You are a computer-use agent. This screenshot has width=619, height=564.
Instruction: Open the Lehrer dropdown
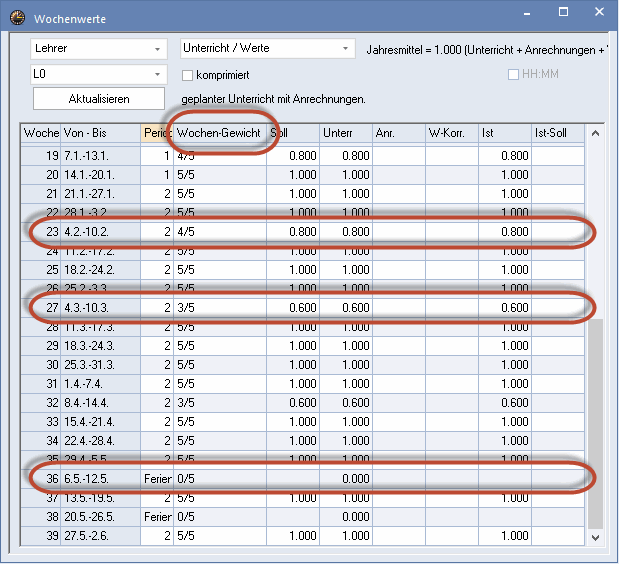coord(99,49)
